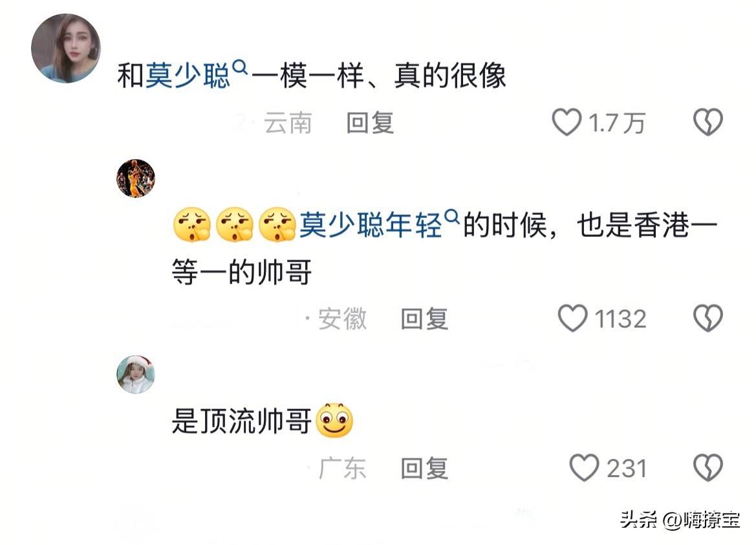Select the comment text 一模一样、真的很像
The width and height of the screenshot is (756, 545).
tap(378, 76)
